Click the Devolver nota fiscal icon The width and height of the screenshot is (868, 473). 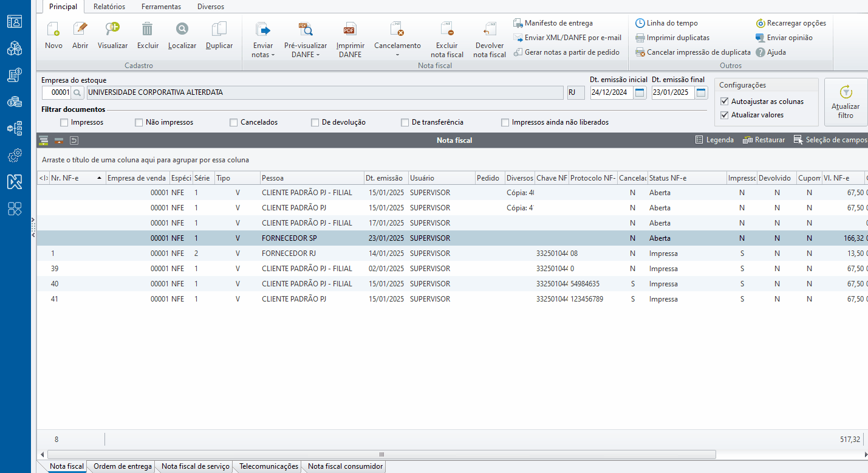pos(490,30)
